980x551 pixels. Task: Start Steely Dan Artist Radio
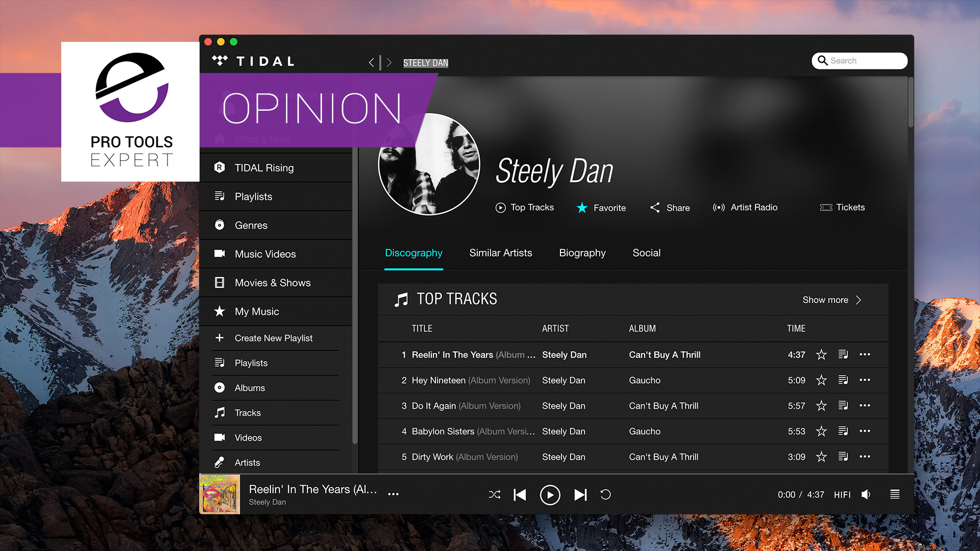click(x=745, y=207)
